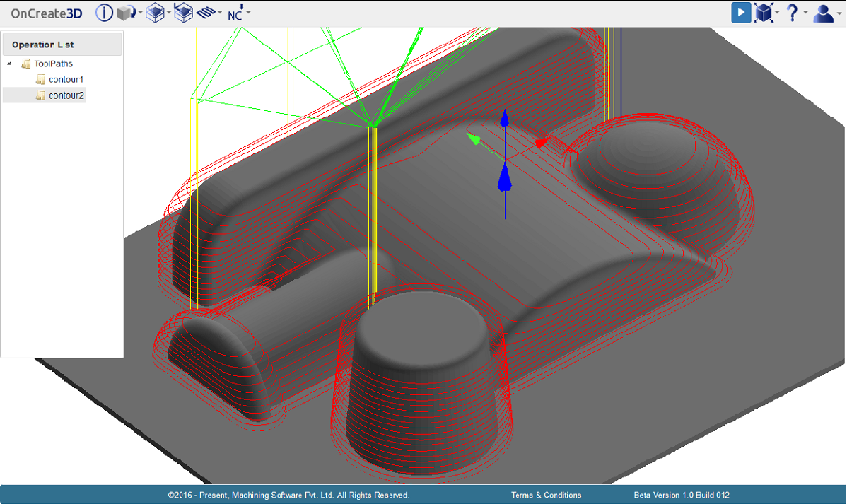Click the layered box icon with down arrow

point(183,13)
